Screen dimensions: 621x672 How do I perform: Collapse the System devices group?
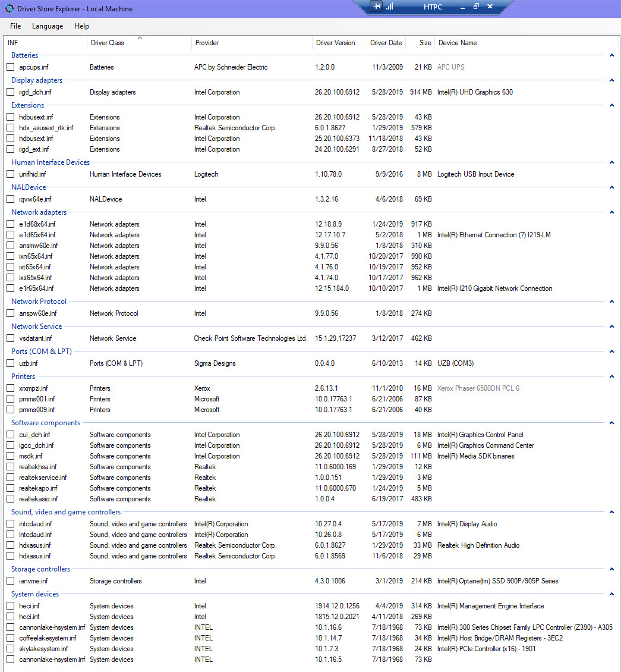click(611, 594)
